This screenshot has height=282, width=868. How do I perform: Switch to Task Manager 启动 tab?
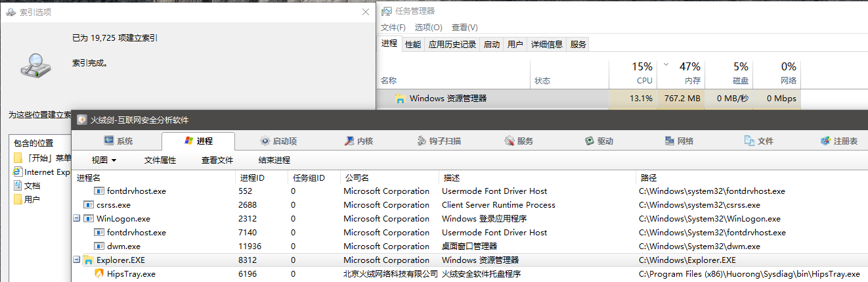point(492,45)
